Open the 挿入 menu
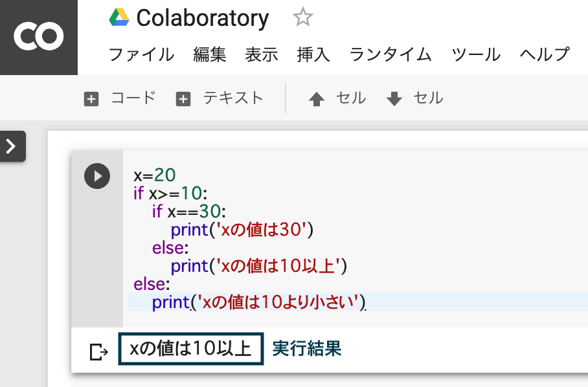Image resolution: width=588 pixels, height=387 pixels. [x=313, y=54]
